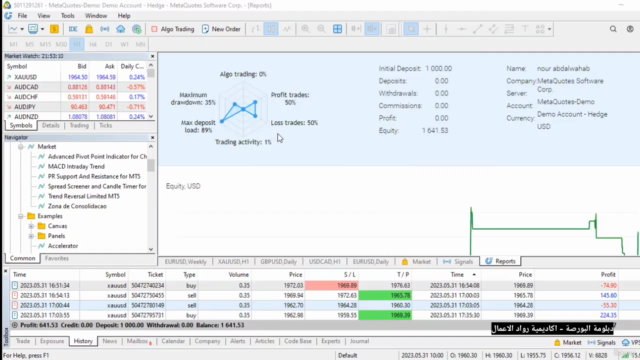Click the New Order button
This screenshot has height=360, width=640.
point(221,29)
